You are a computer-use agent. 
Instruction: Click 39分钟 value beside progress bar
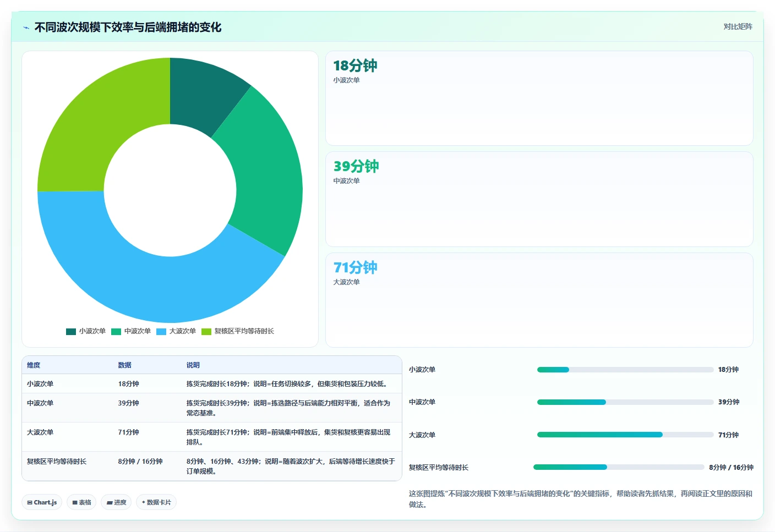coord(729,402)
